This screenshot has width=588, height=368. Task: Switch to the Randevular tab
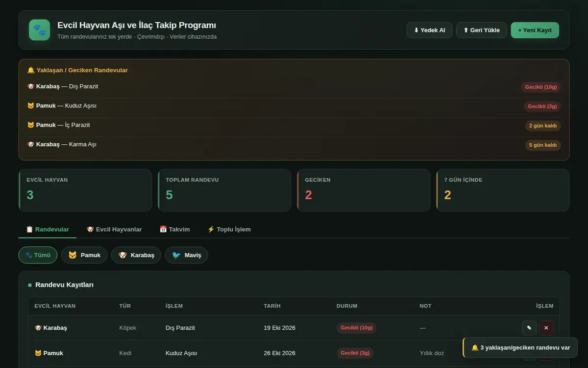click(x=48, y=229)
